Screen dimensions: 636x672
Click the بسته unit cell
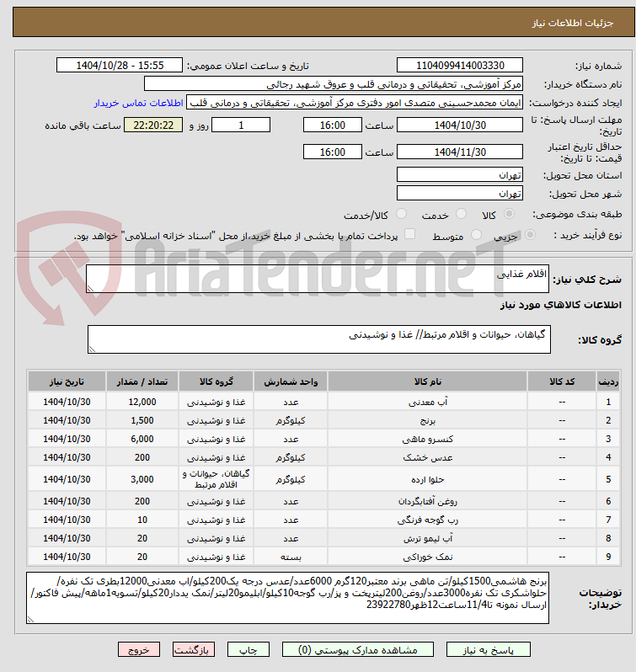(291, 557)
